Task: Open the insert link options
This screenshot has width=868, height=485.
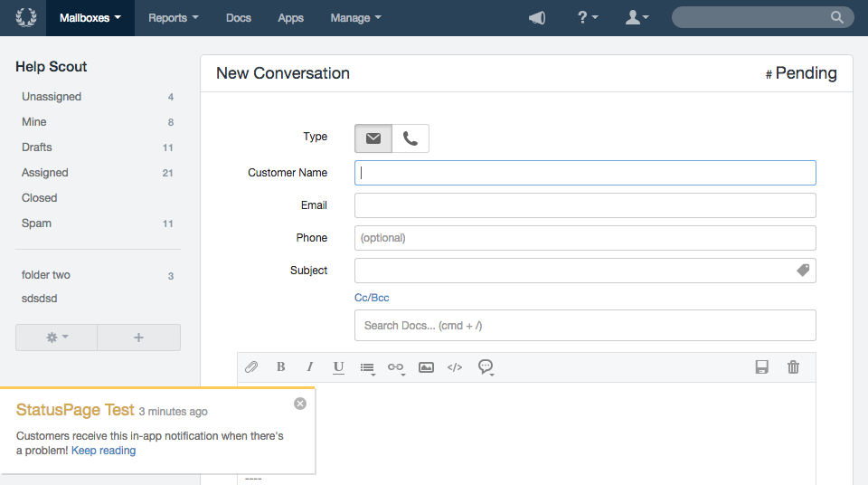Action: point(396,368)
